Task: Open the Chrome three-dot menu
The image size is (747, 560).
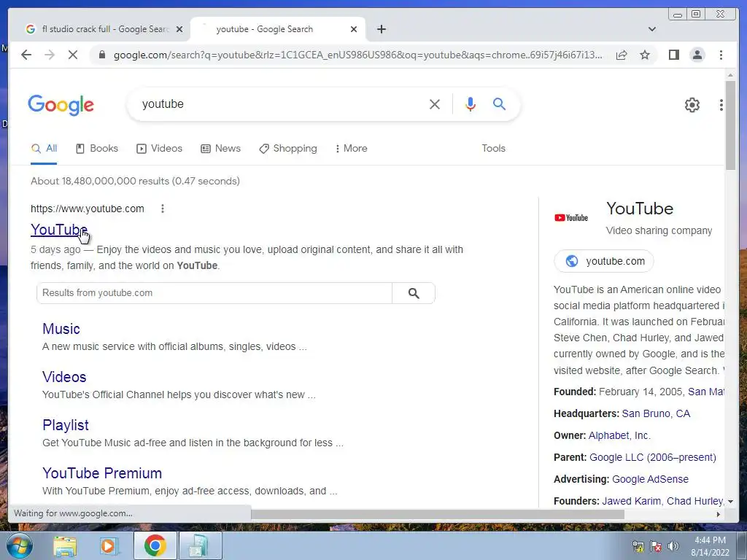Action: point(721,55)
